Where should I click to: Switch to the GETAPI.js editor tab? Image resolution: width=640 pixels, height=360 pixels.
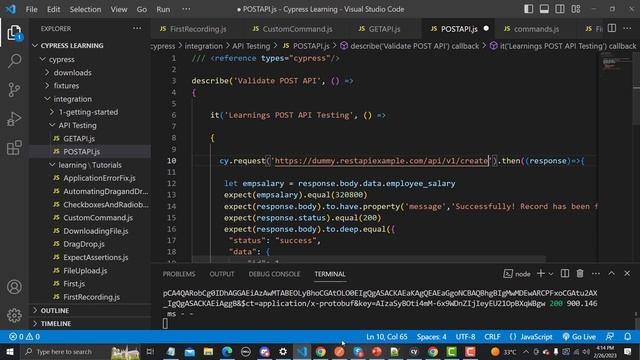click(x=380, y=29)
